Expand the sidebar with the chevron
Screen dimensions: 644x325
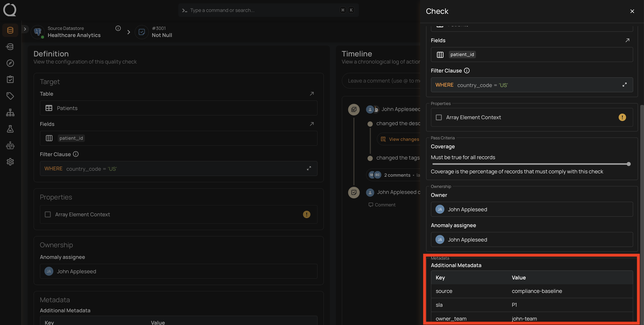tap(25, 29)
